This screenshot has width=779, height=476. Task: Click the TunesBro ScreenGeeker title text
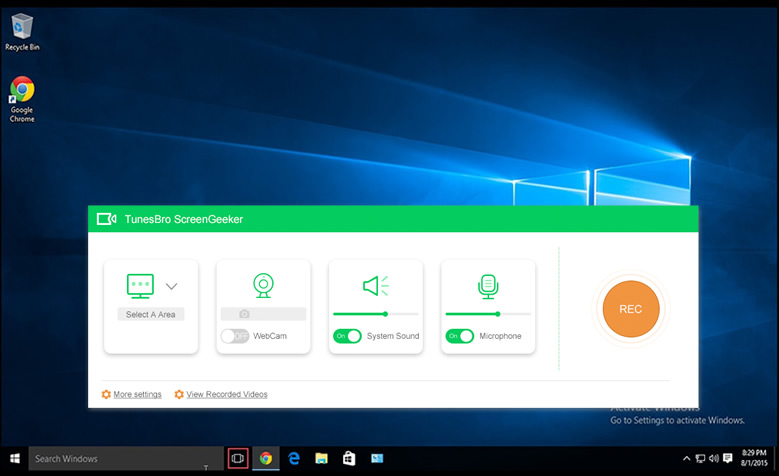coord(183,220)
